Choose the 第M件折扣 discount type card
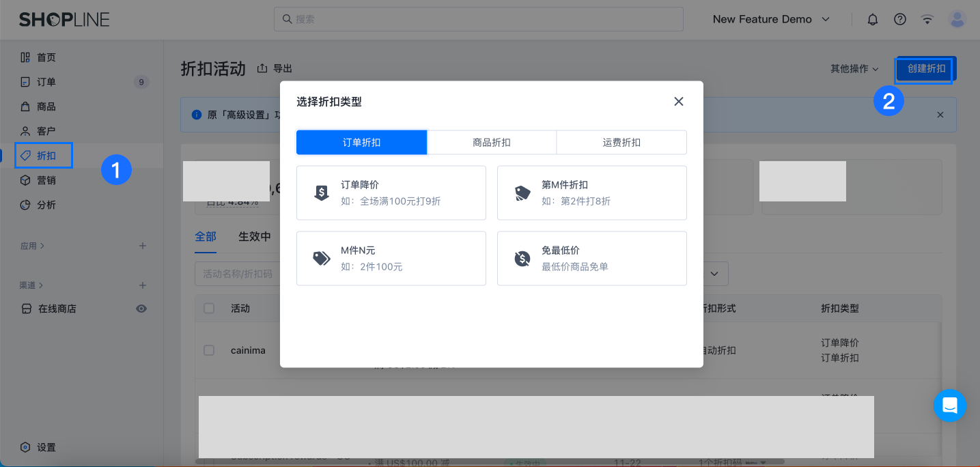The height and width of the screenshot is (467, 980). pyautogui.click(x=592, y=193)
